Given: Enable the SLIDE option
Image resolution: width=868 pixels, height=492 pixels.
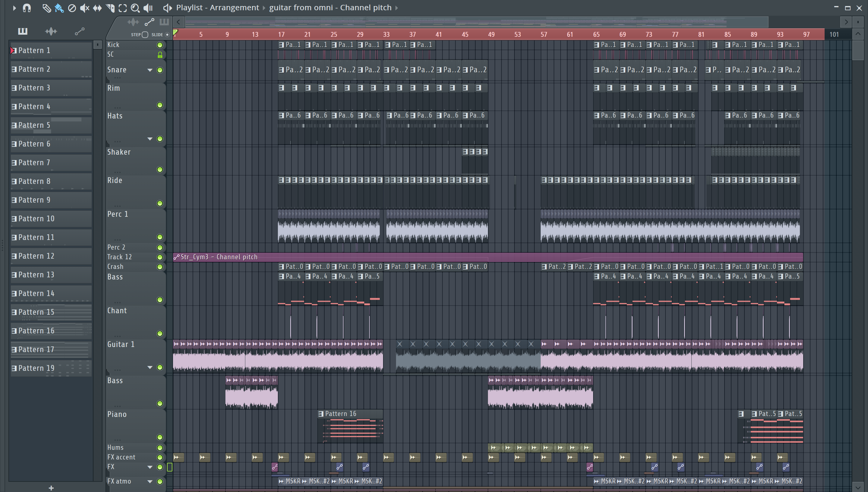Looking at the screenshot, I should [167, 34].
